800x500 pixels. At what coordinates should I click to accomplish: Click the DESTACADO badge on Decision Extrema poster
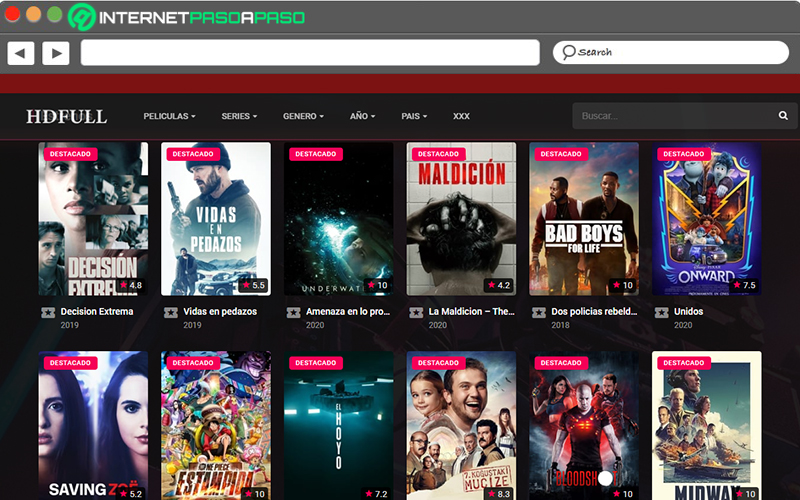[x=70, y=154]
